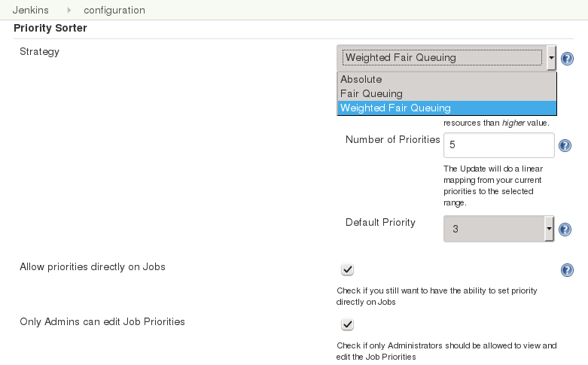This screenshot has width=588, height=365.
Task: Click the Strategy select box showing current value
Action: 442,57
